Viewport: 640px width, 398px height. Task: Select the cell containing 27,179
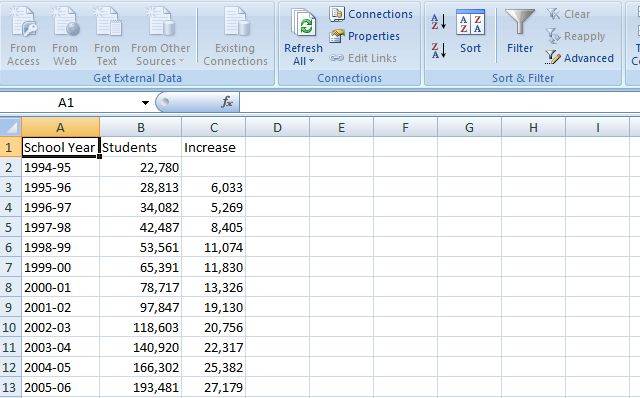tap(214, 387)
